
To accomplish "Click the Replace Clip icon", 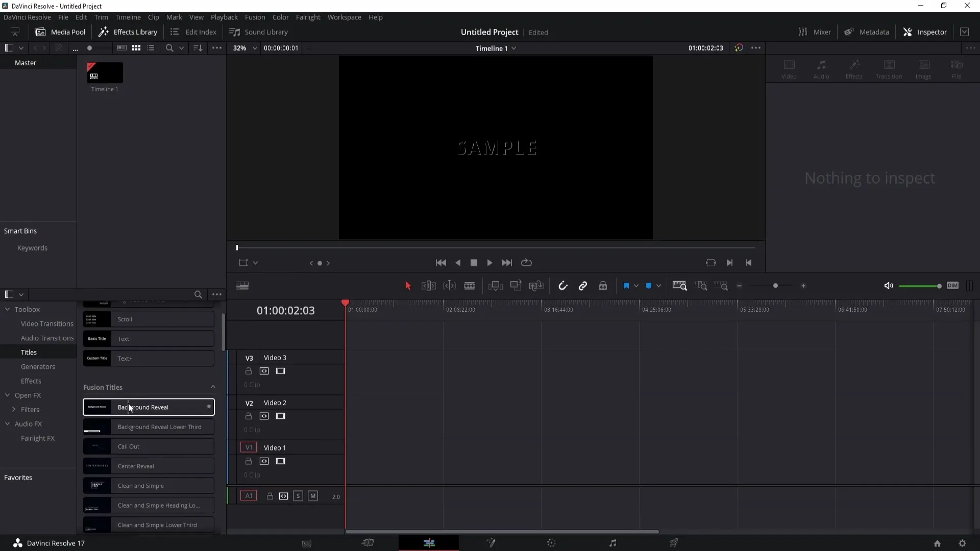I will coord(536,286).
